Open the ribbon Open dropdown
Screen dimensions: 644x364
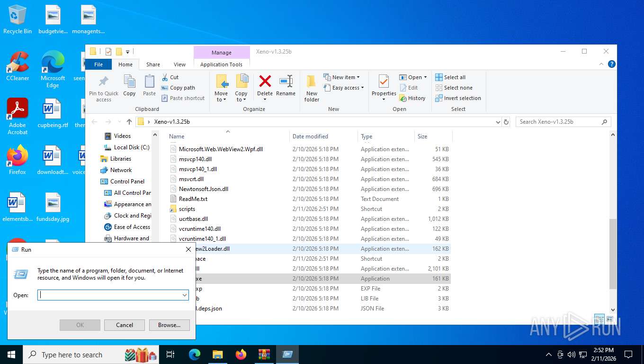coord(413,77)
